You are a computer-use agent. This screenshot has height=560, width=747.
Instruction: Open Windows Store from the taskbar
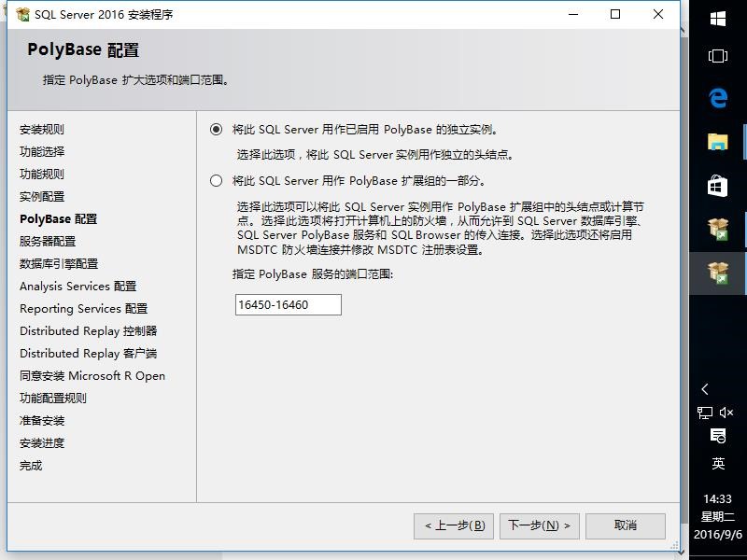click(x=718, y=186)
